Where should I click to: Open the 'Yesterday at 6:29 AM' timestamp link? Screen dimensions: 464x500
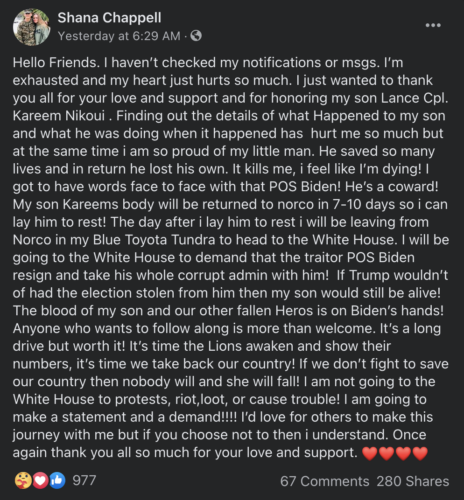tap(119, 36)
